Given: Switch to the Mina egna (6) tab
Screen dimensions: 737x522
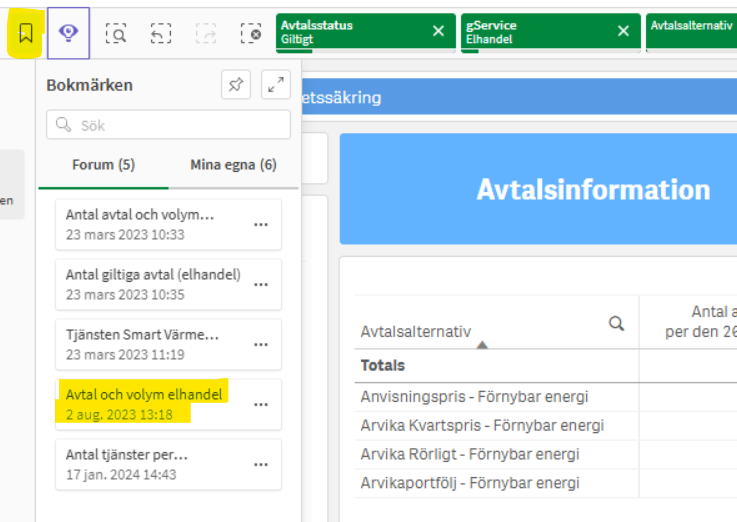Looking at the screenshot, I should coord(233,165).
